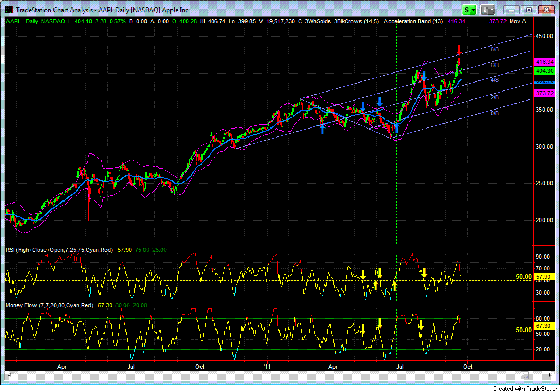Image resolution: width=560 pixels, height=392 pixels.
Task: Click the 30.00 RSI scale label
Action: [x=543, y=293]
